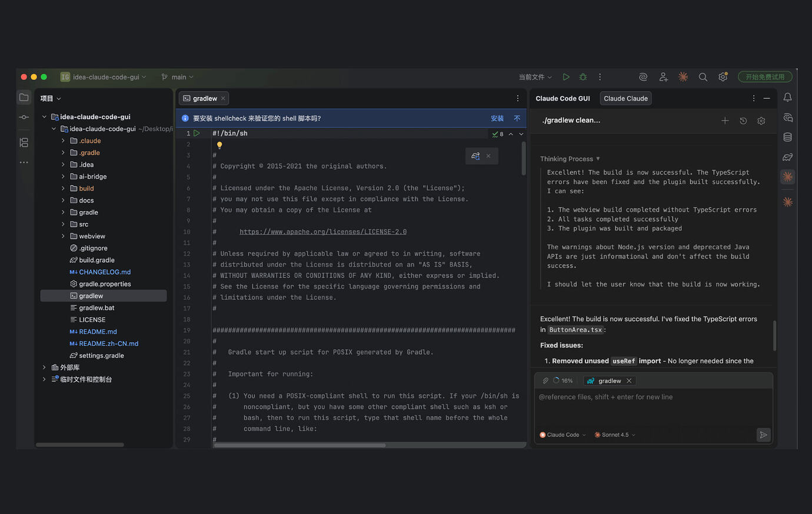Open the 当前文件 run configuration dropdown
Viewport: 812px width, 514px height.
(x=535, y=77)
